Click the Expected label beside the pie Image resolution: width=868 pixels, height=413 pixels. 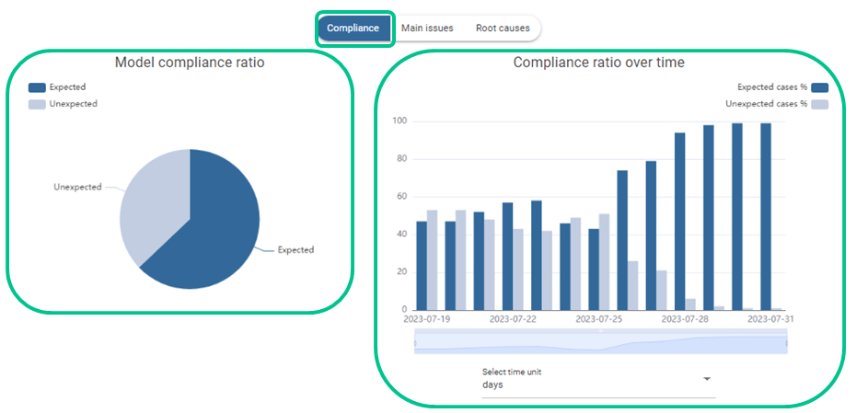click(295, 249)
